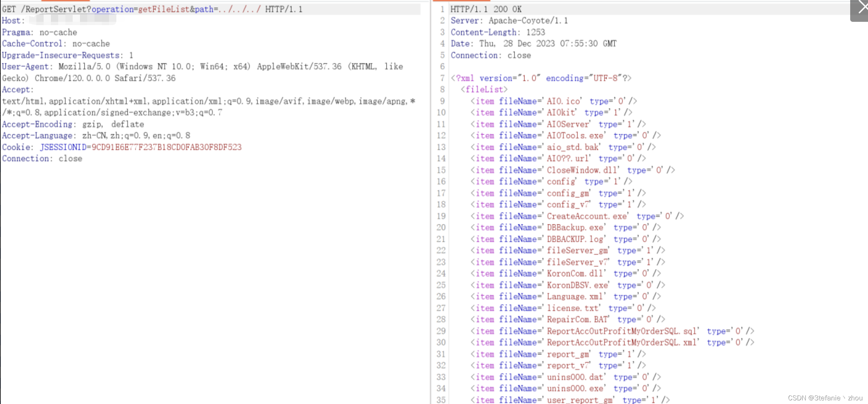Click the HTTP/1.1 200 OK status line
The image size is (868, 404).
pyautogui.click(x=486, y=9)
